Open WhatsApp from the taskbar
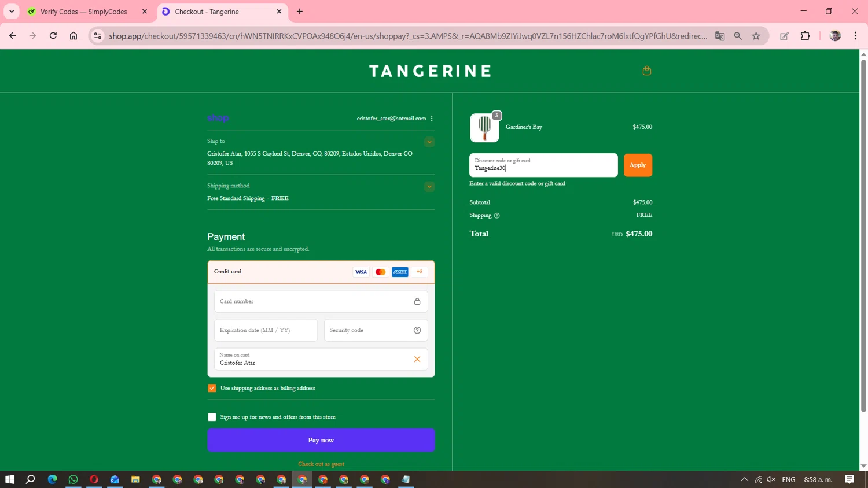868x488 pixels. click(x=73, y=479)
